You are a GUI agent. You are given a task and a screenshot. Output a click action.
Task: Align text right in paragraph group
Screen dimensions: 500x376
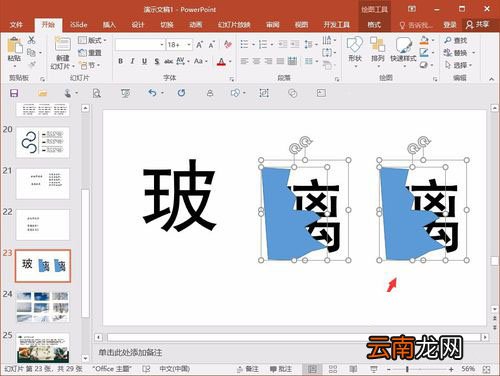tap(268, 61)
